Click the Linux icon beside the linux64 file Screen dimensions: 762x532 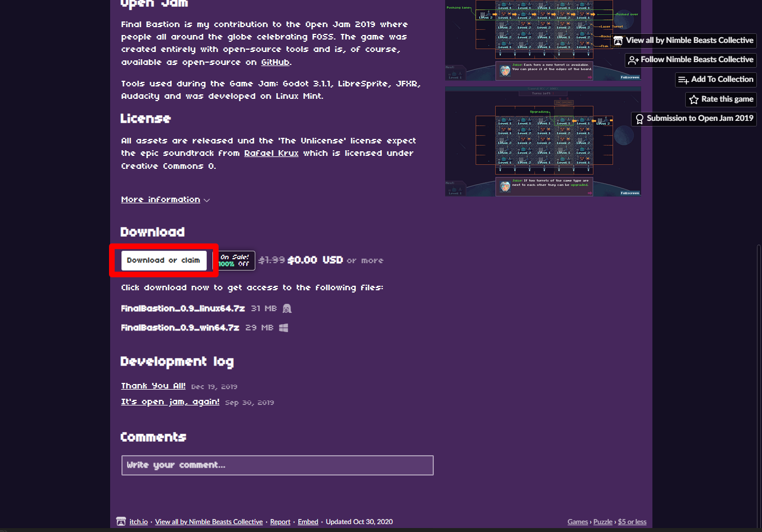tap(287, 308)
